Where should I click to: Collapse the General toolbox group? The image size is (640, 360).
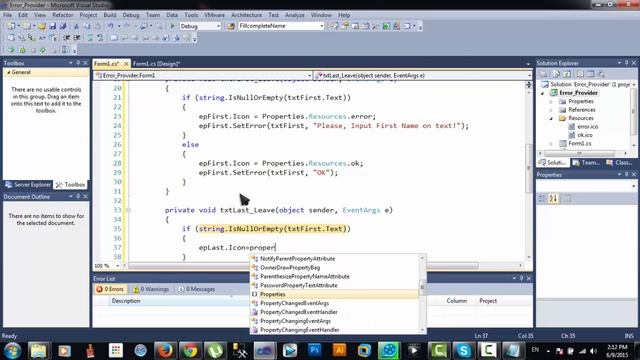pos(8,72)
